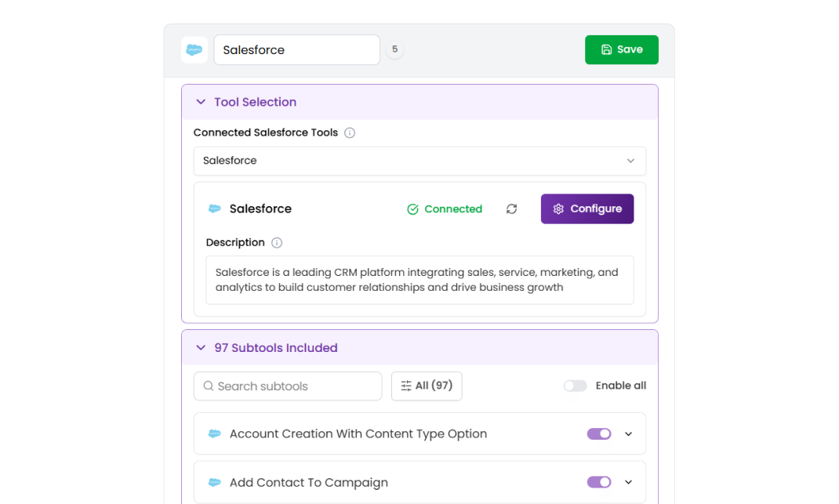Open the Connected Salesforce Tools dropdown
839x504 pixels.
[x=419, y=161]
